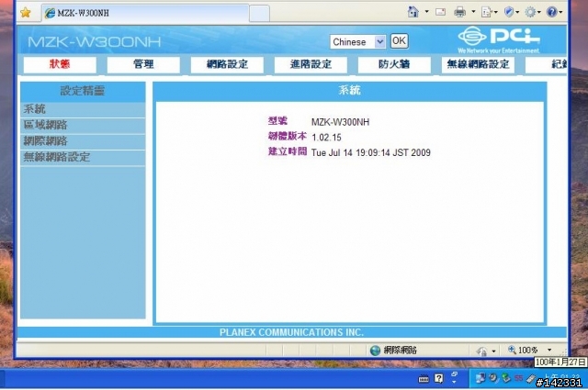The height and width of the screenshot is (390, 588).
Task: Click the tray pen tablet icon
Action: pyautogui.click(x=531, y=379)
